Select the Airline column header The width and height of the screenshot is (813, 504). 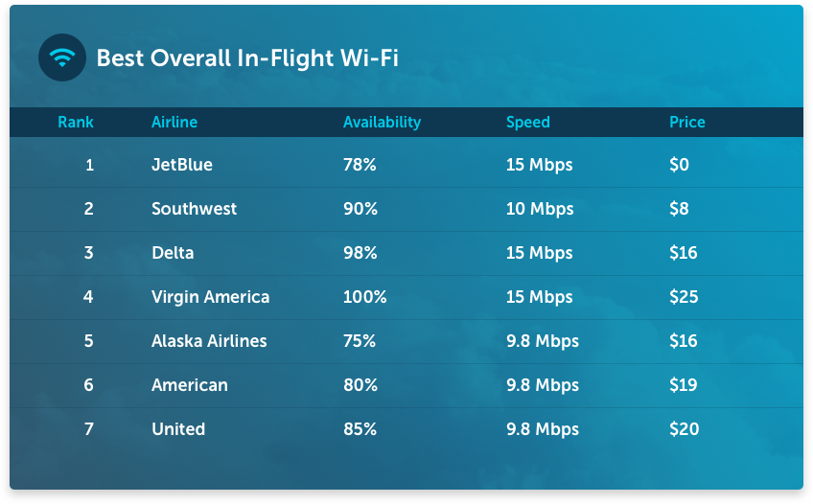coord(174,123)
